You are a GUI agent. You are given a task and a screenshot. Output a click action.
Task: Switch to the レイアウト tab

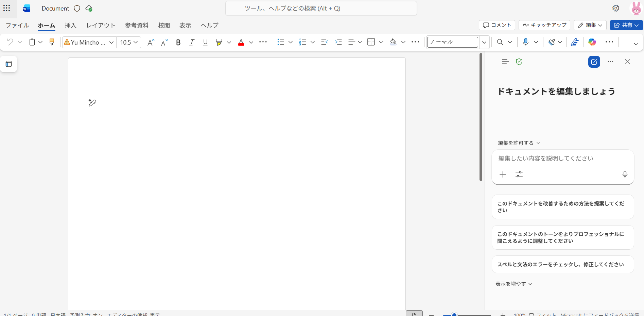click(x=101, y=26)
